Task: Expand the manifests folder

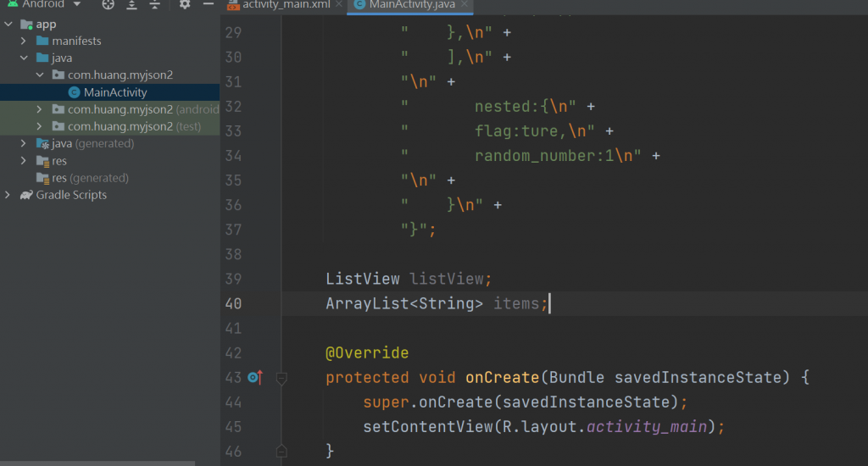Action: (23, 41)
